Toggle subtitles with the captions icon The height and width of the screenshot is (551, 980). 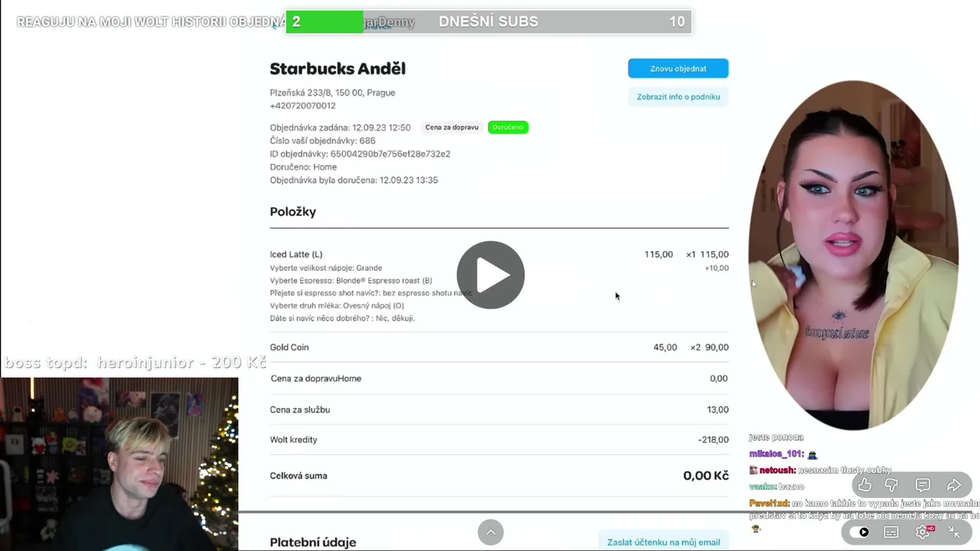click(x=891, y=532)
